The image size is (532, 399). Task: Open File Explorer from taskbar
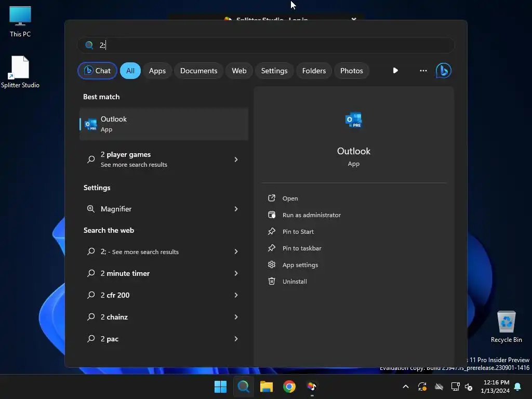pyautogui.click(x=267, y=387)
